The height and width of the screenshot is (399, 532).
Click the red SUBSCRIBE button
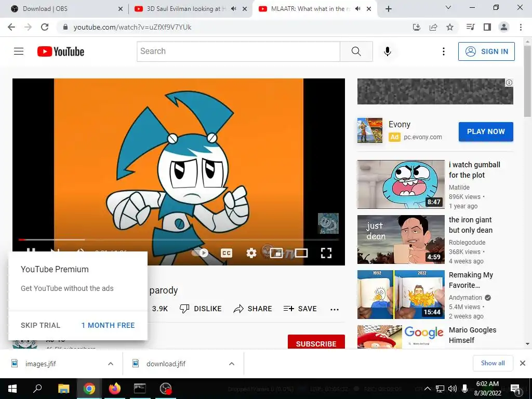tap(316, 343)
